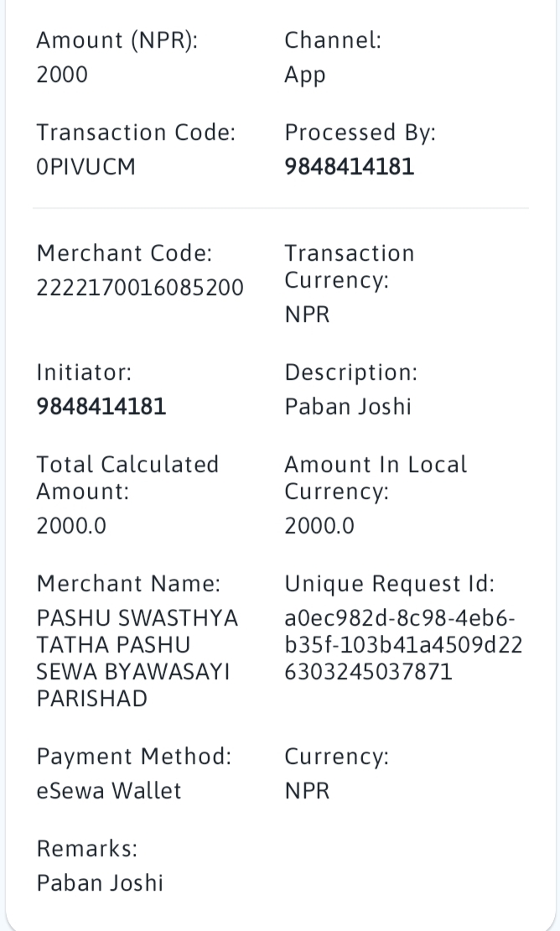Tap the bold Initiator number 9848414181
Screen dimensions: 560x931
[x=101, y=407]
